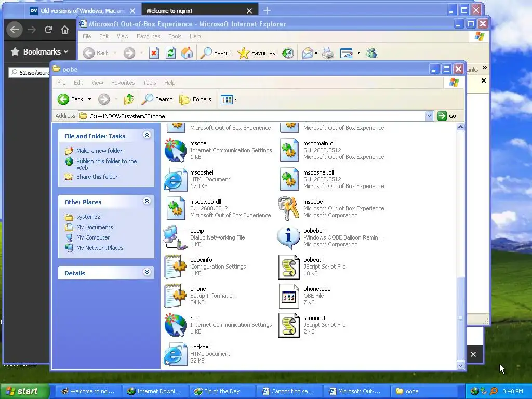Click the Print icon in Internet Explorer

pos(328,53)
